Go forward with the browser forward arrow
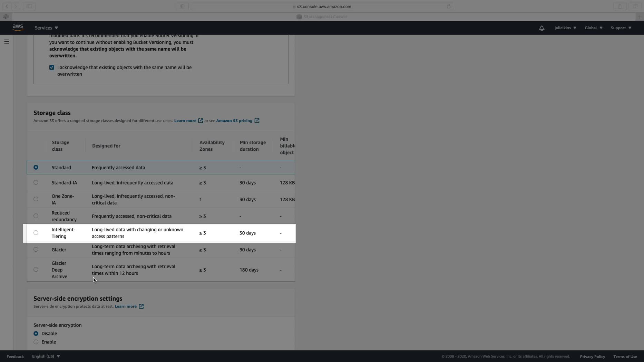644x362 pixels. pyautogui.click(x=16, y=6)
